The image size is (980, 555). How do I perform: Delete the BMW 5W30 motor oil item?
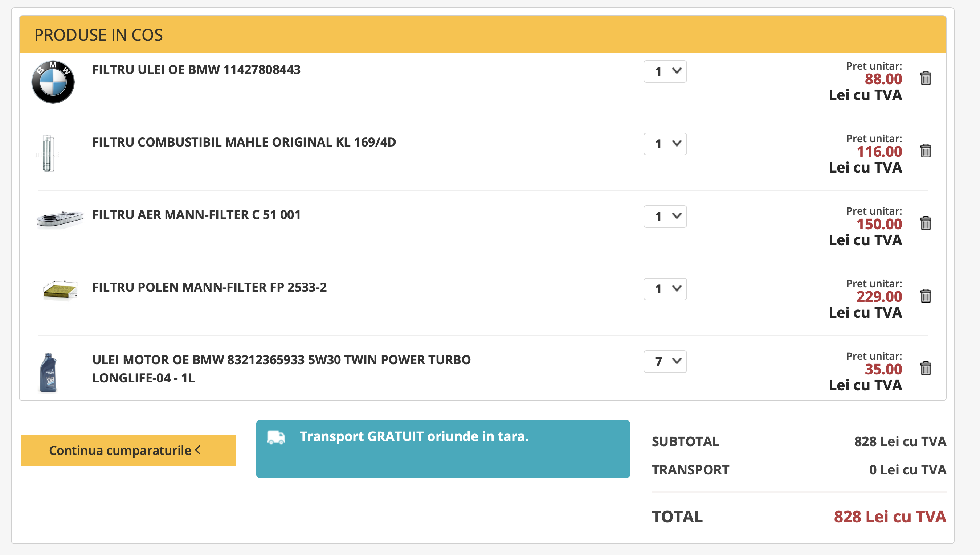coord(926,368)
